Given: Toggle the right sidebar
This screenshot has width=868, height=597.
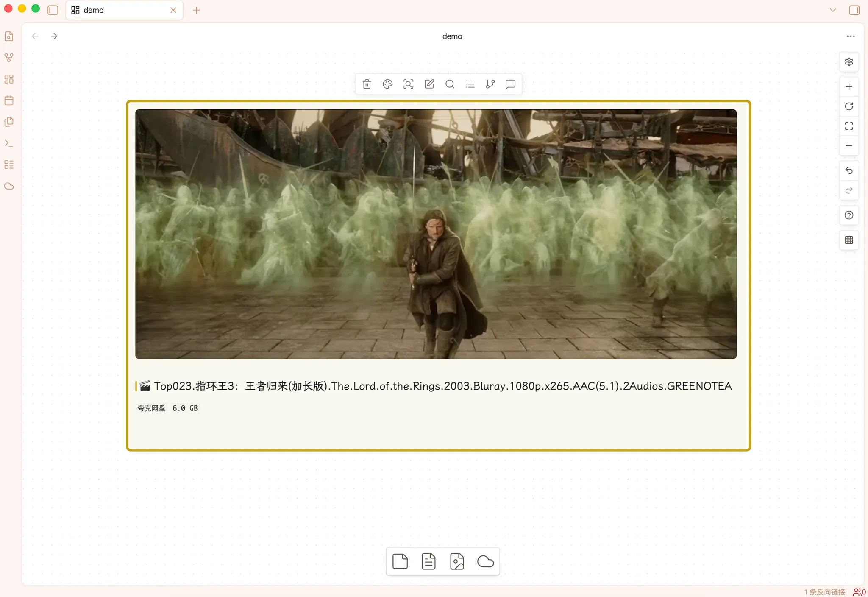Looking at the screenshot, I should click(x=854, y=10).
